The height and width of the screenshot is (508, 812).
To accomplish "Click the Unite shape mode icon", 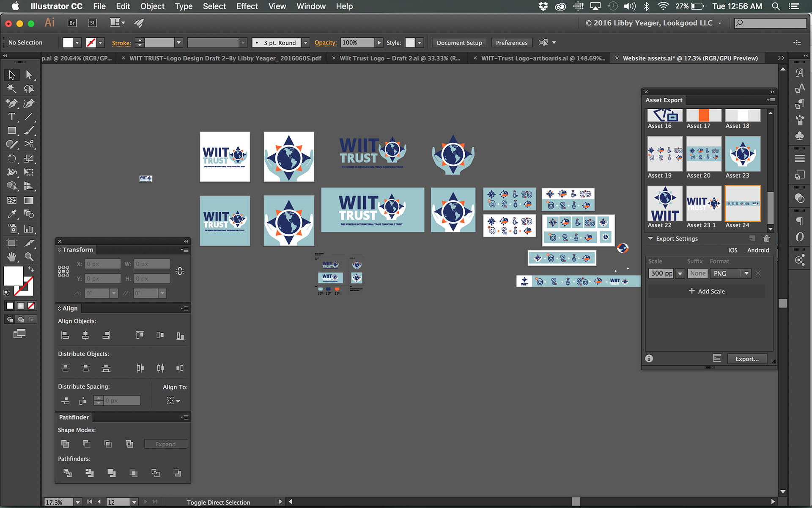I will coord(65,444).
